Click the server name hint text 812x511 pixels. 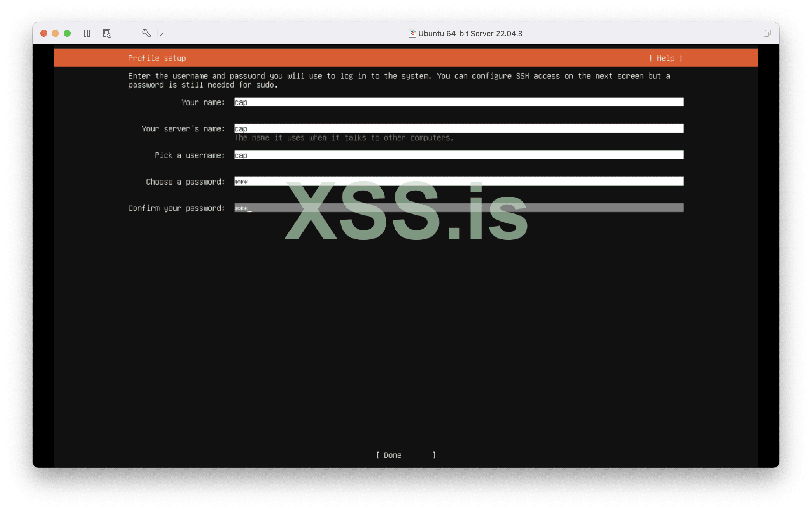(344, 138)
